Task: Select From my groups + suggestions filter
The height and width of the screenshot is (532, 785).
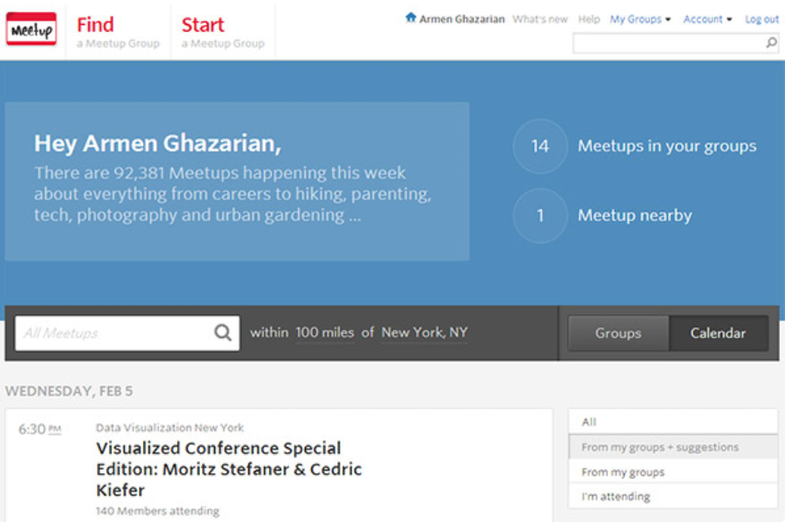Action: (x=673, y=447)
